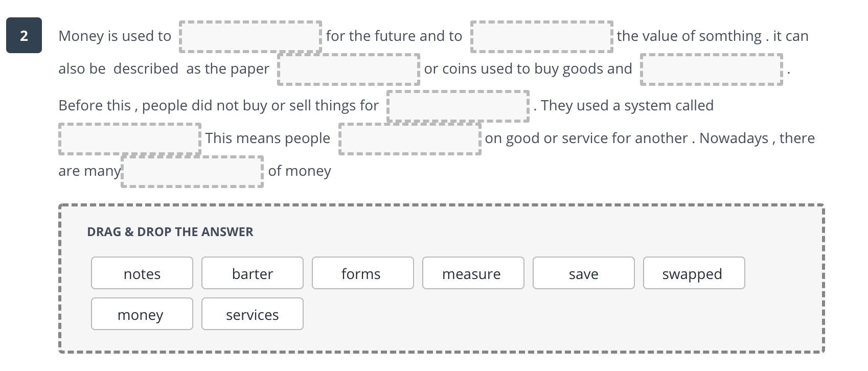Focus the blank after 'buy goods and'
The width and height of the screenshot is (868, 371).
711,69
